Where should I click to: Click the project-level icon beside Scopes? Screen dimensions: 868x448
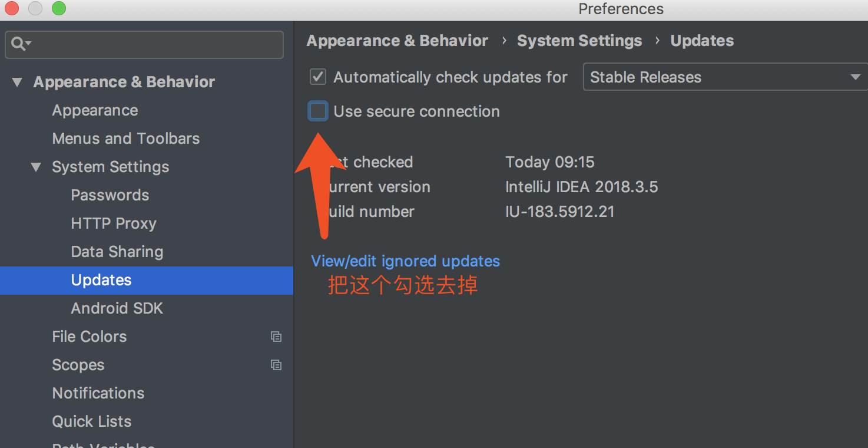pyautogui.click(x=276, y=365)
